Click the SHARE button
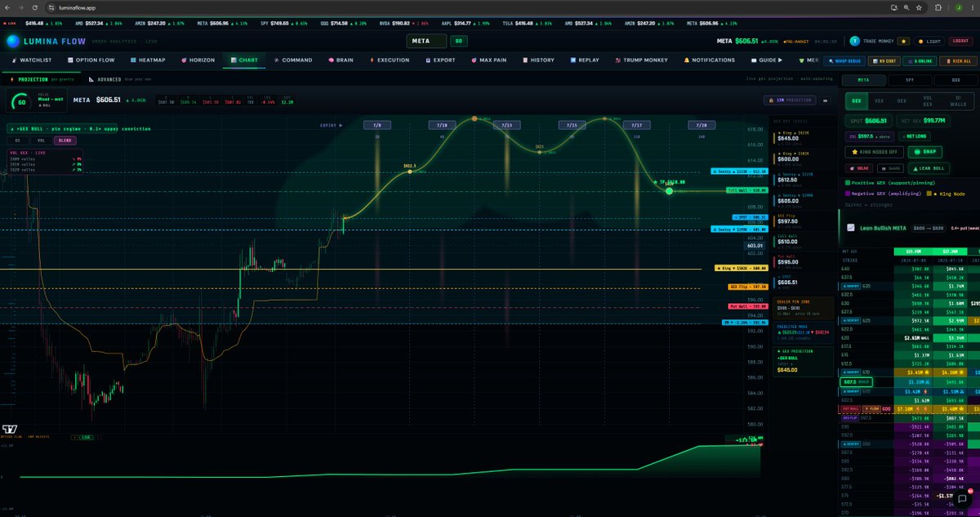 click(890, 167)
